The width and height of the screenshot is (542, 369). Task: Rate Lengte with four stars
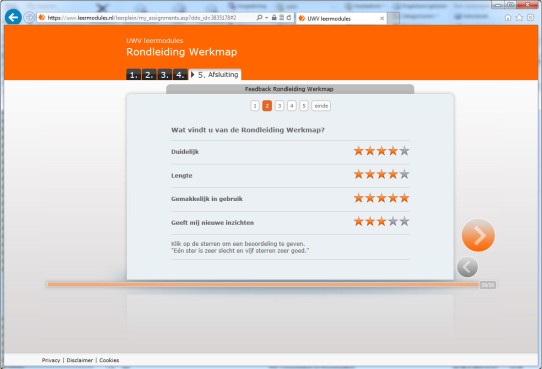393,174
